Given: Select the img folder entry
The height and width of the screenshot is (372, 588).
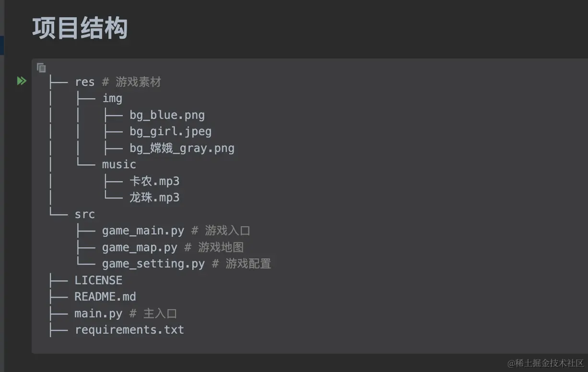Looking at the screenshot, I should [112, 99].
